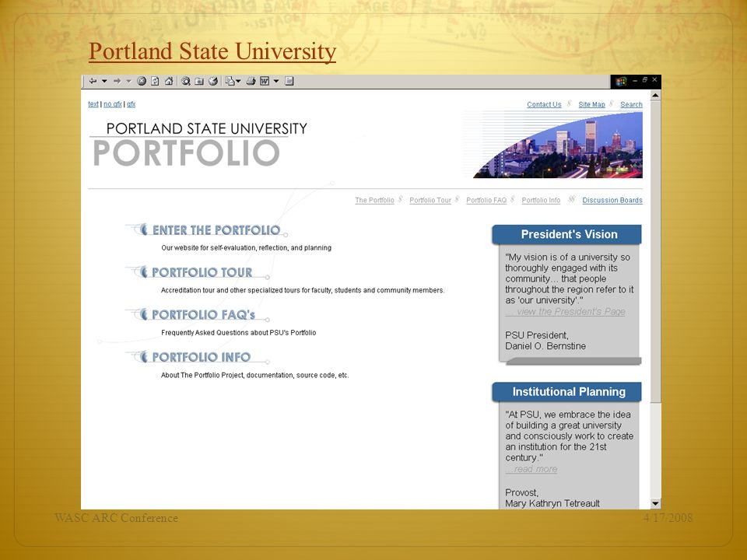The height and width of the screenshot is (560, 747).
Task: Minimize the browser window
Action: [635, 80]
